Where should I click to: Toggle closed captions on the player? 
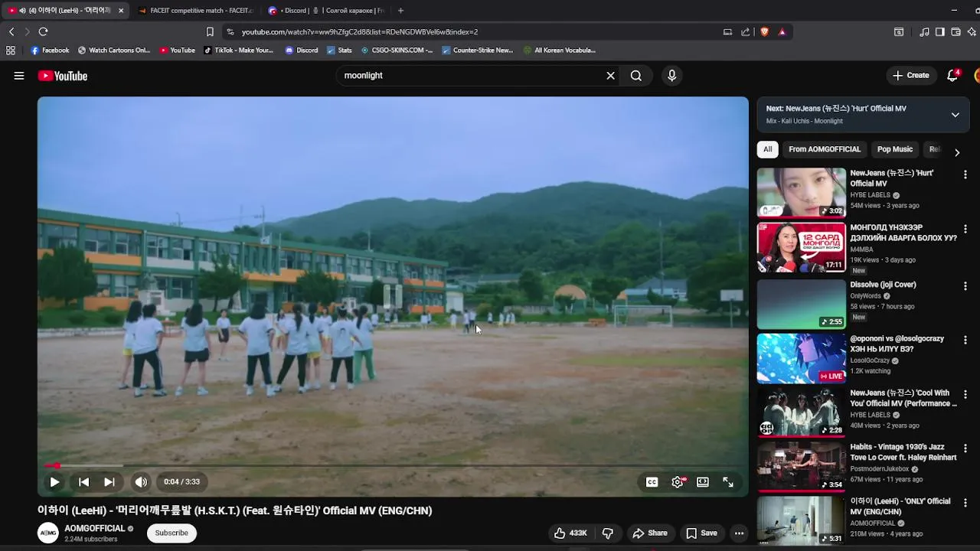(x=652, y=482)
